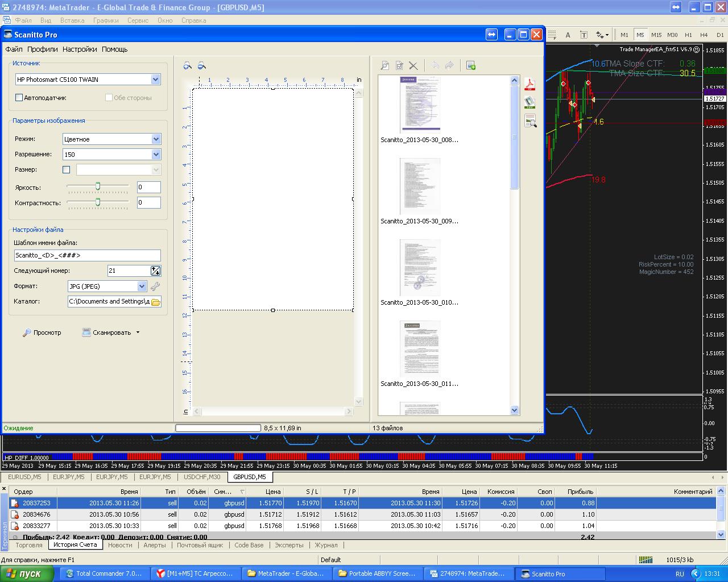
Task: Click the multipage TIFF icon
Action: click(x=530, y=103)
